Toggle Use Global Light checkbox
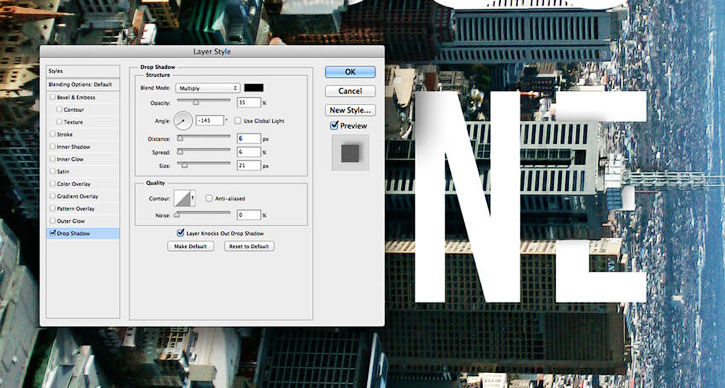Screen dimensions: 725x388 (238, 121)
